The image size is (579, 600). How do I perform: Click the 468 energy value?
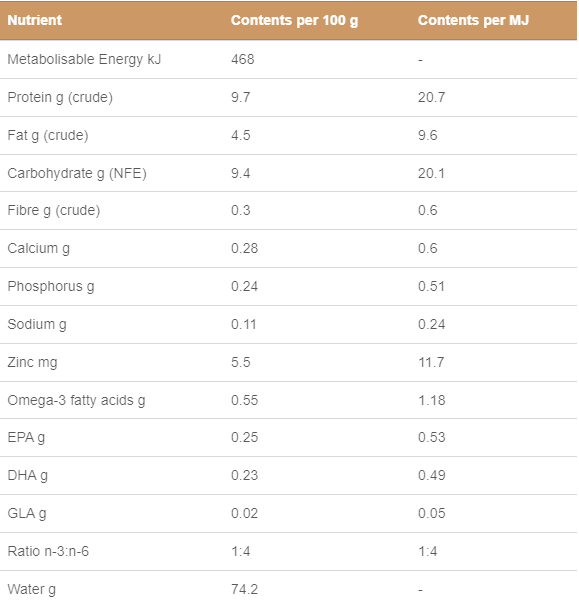click(243, 59)
